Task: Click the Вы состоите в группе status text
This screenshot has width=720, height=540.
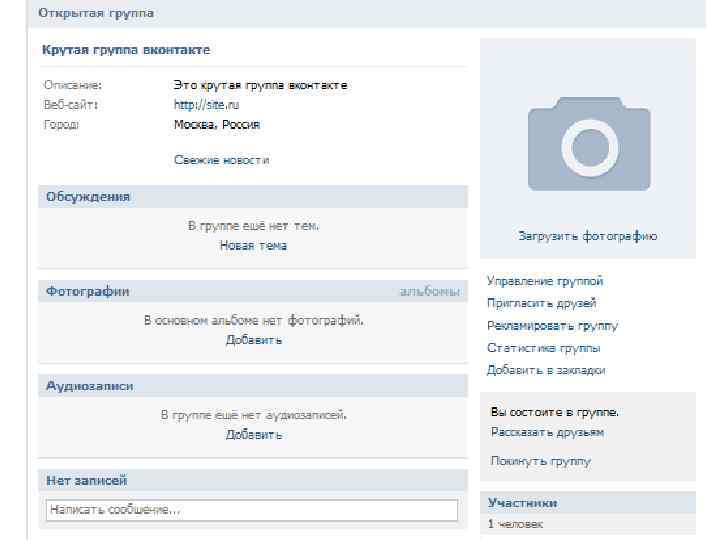Action: pos(554,412)
